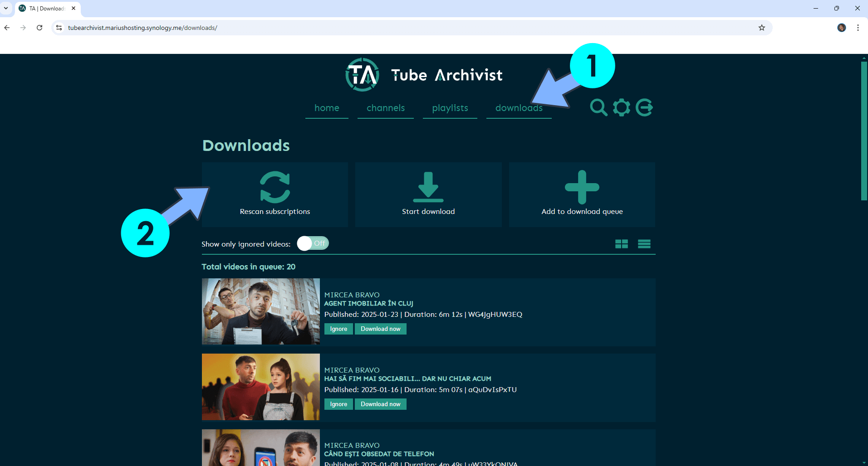The width and height of the screenshot is (868, 466).
Task: View site information icon in address bar
Action: (x=59, y=28)
